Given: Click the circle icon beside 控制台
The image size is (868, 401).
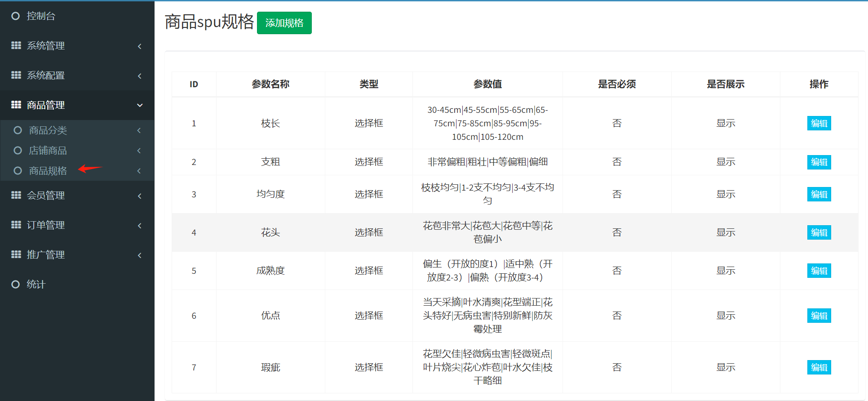Looking at the screenshot, I should (16, 16).
